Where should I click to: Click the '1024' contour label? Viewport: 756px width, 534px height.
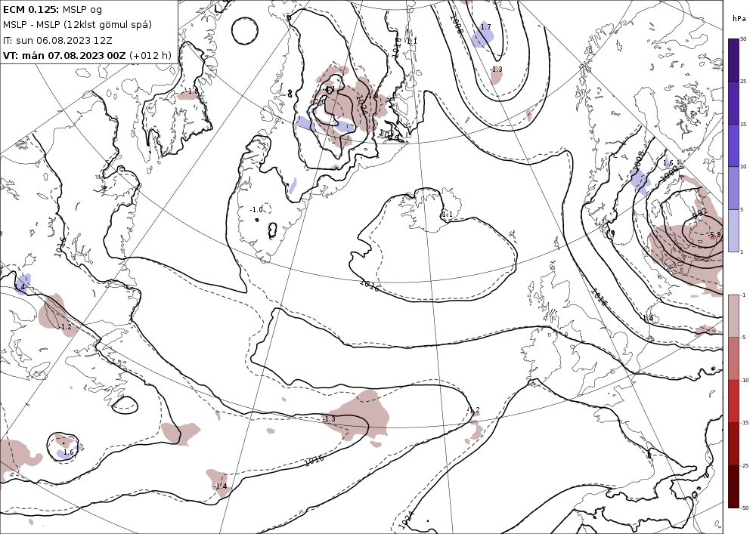[x=407, y=520]
